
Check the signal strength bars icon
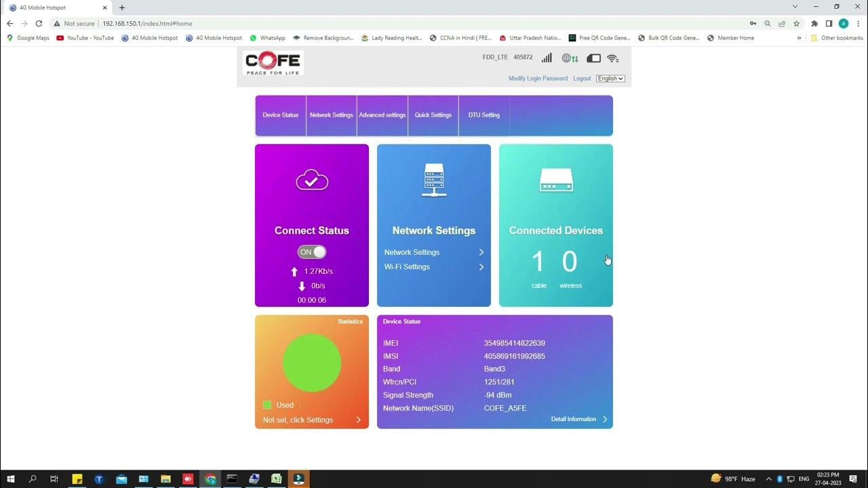click(547, 58)
